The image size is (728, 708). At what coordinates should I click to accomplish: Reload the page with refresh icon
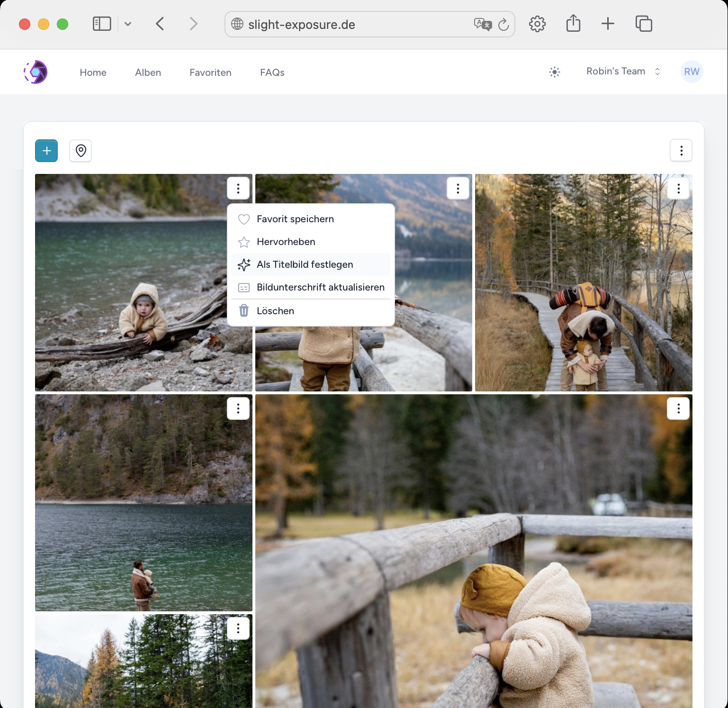tap(503, 24)
